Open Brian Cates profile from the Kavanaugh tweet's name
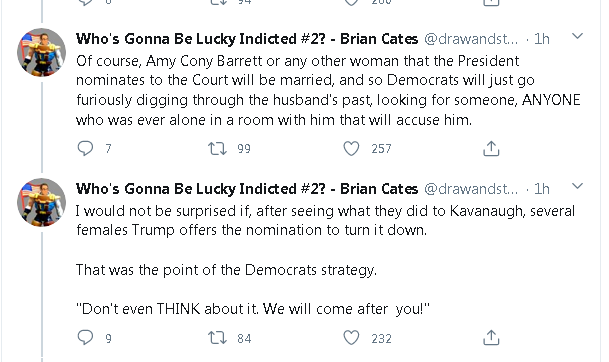Image resolution: width=609 pixels, height=362 pixels. tap(247, 189)
